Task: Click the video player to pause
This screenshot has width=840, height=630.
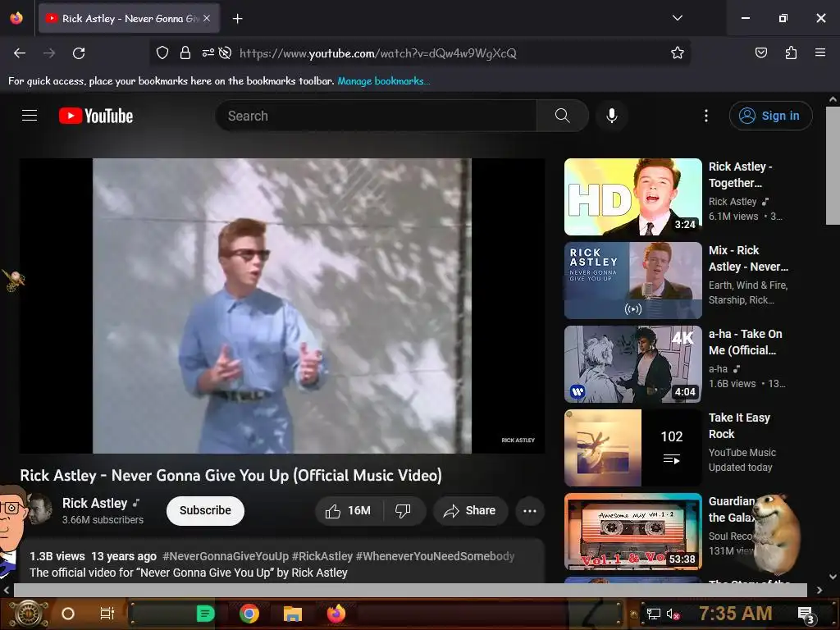Action: [x=282, y=306]
